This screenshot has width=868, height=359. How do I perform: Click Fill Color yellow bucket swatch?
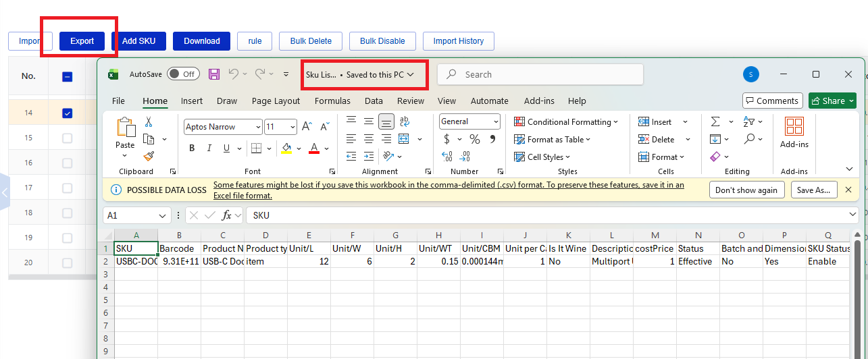pos(286,148)
